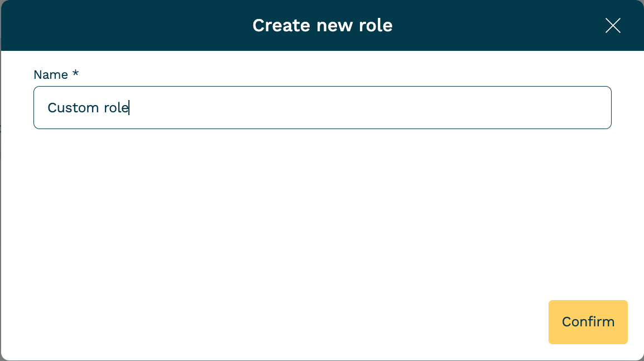
Task: Click the word "role" in the header title
Action: 376,26
